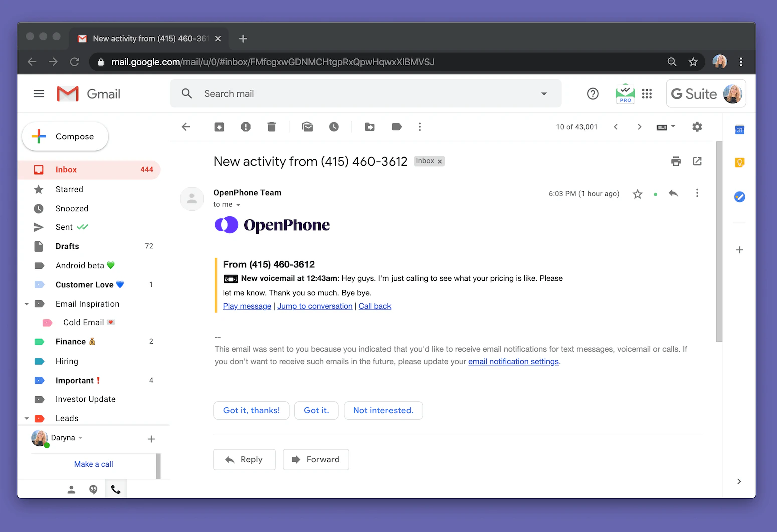
Task: Remove the Inbox label from the email
Action: tap(439, 161)
